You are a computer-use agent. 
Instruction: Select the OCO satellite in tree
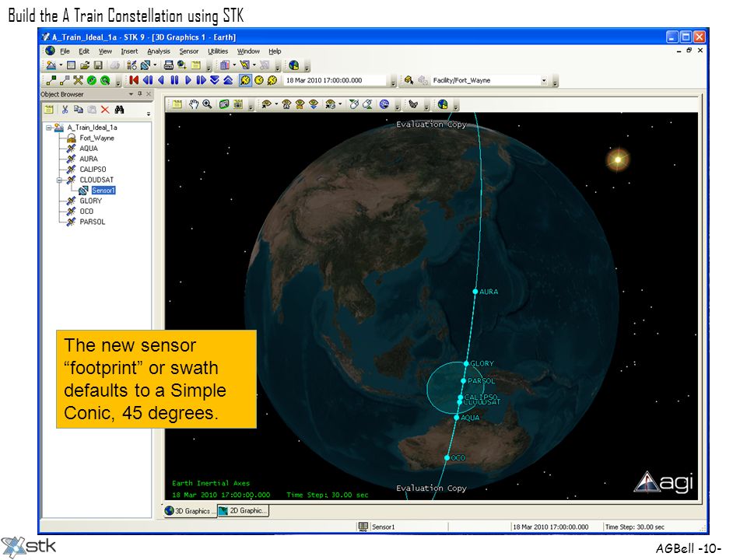(x=86, y=212)
